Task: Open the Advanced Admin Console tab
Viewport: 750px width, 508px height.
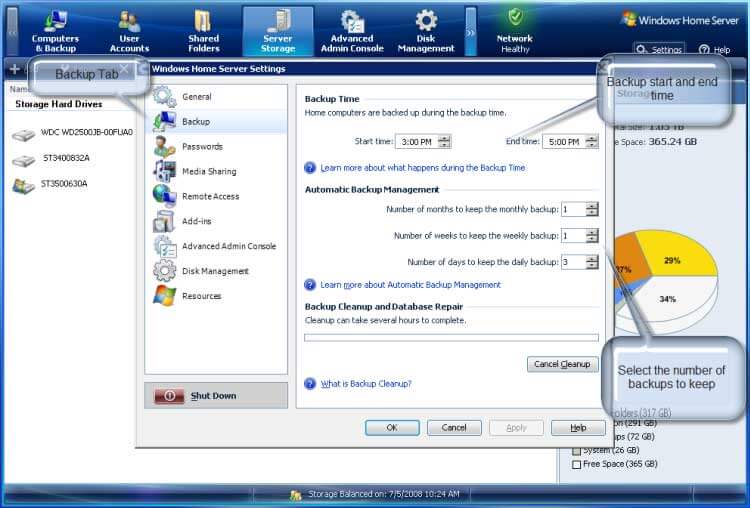Action: pyautogui.click(x=352, y=32)
